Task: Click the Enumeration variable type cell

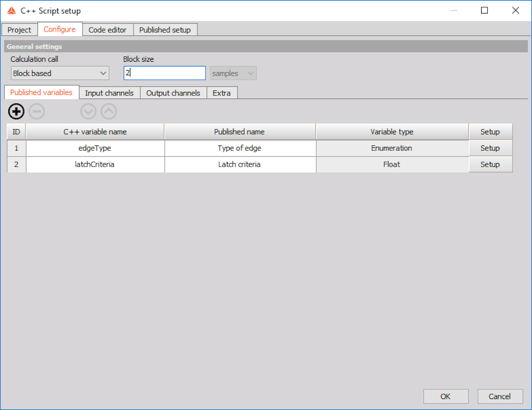Action: coord(392,148)
